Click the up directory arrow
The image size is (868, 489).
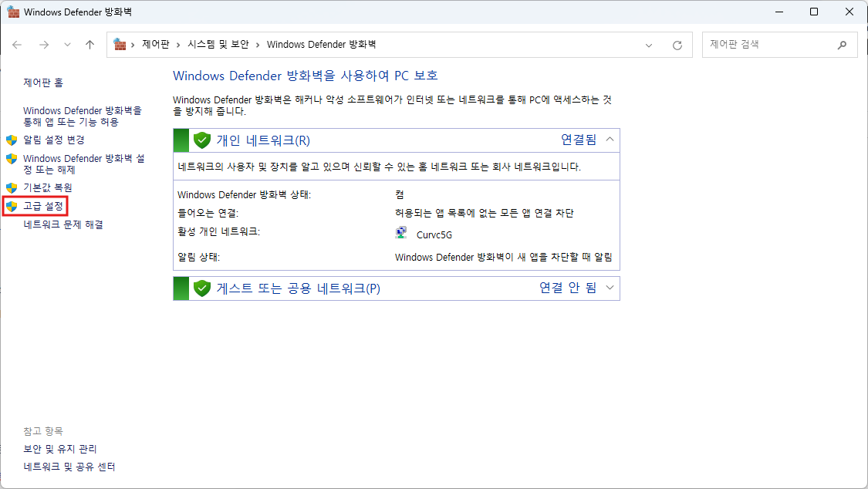coord(90,45)
